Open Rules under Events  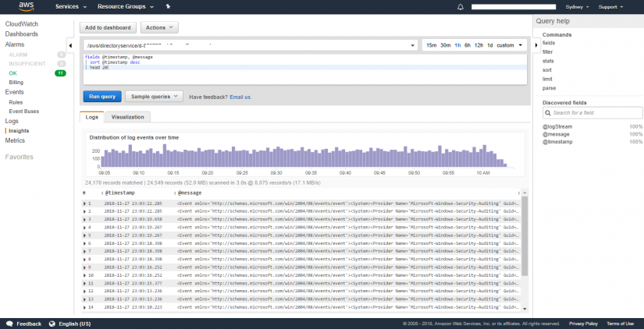[x=16, y=103]
